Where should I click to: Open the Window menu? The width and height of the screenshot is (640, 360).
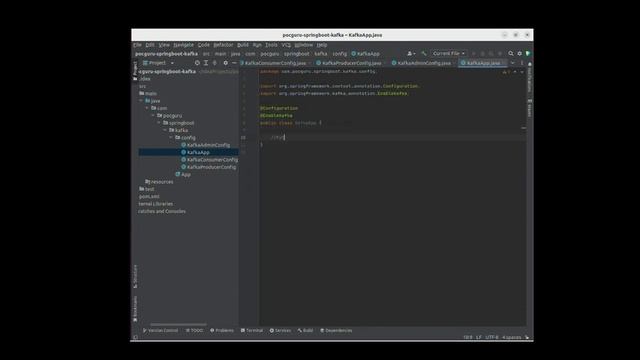point(304,45)
